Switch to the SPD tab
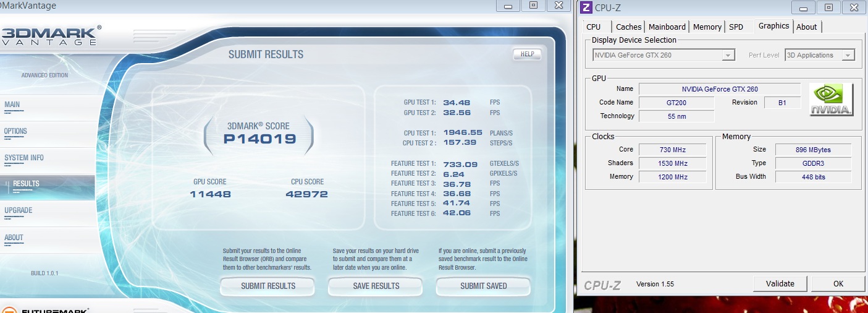Screen dimensions: 868x313 (736, 27)
